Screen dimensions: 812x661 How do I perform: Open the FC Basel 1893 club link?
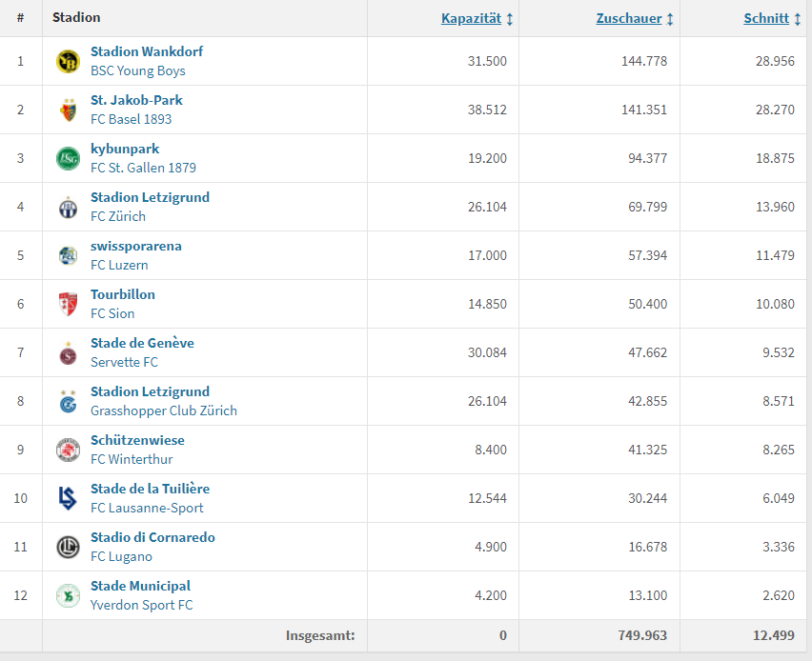point(131,120)
